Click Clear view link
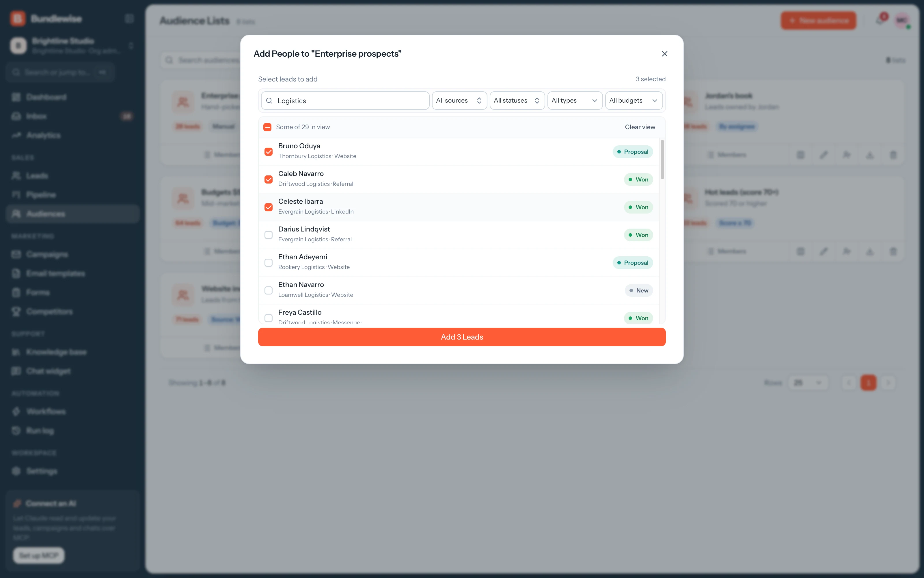 pyautogui.click(x=640, y=127)
